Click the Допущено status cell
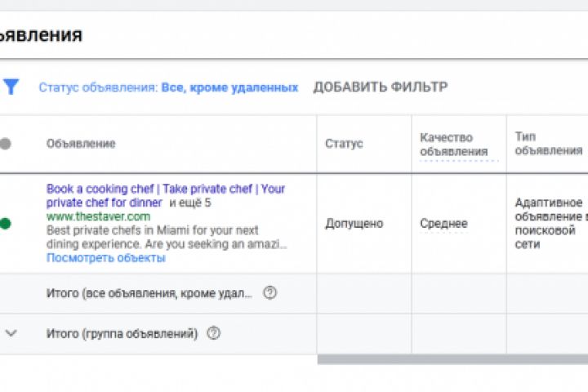This screenshot has height=392, width=588. click(x=354, y=223)
